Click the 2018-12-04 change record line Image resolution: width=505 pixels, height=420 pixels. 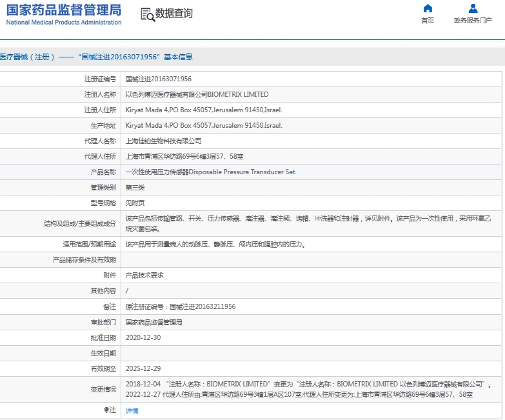308,384
